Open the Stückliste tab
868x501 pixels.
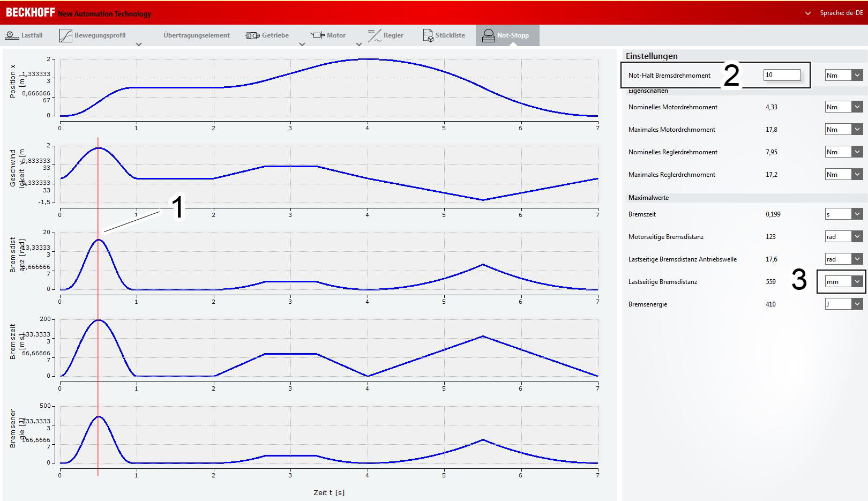pyautogui.click(x=450, y=35)
